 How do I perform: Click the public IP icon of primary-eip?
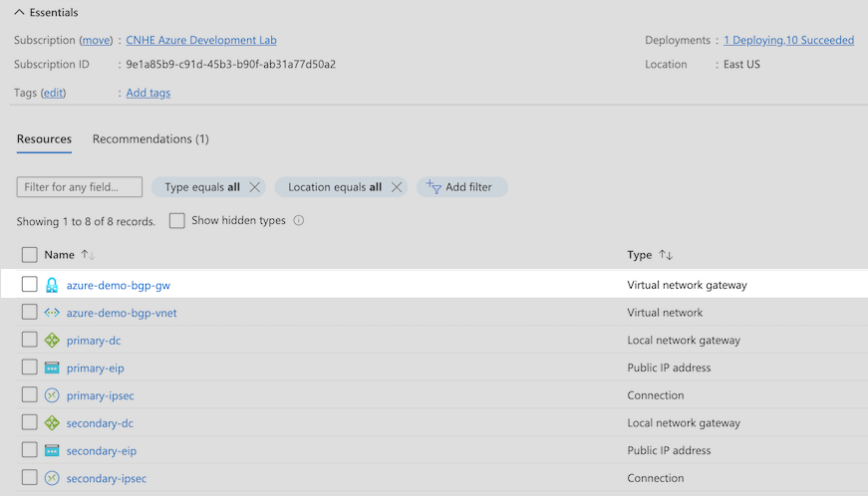pos(52,368)
